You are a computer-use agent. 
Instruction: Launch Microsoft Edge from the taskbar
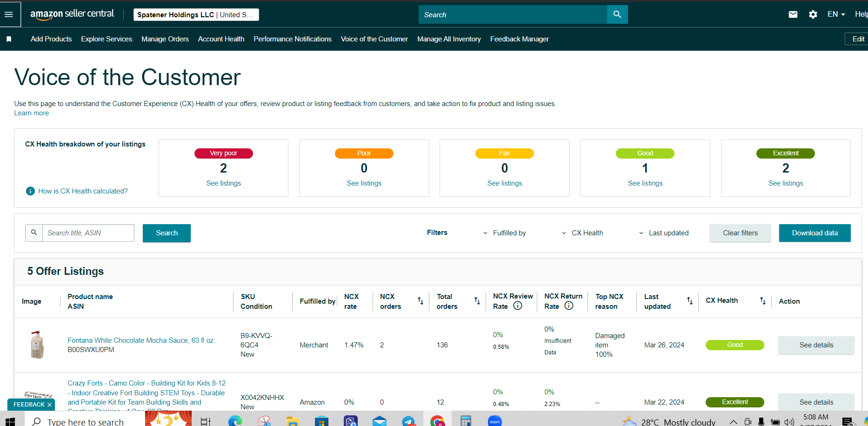click(x=235, y=421)
